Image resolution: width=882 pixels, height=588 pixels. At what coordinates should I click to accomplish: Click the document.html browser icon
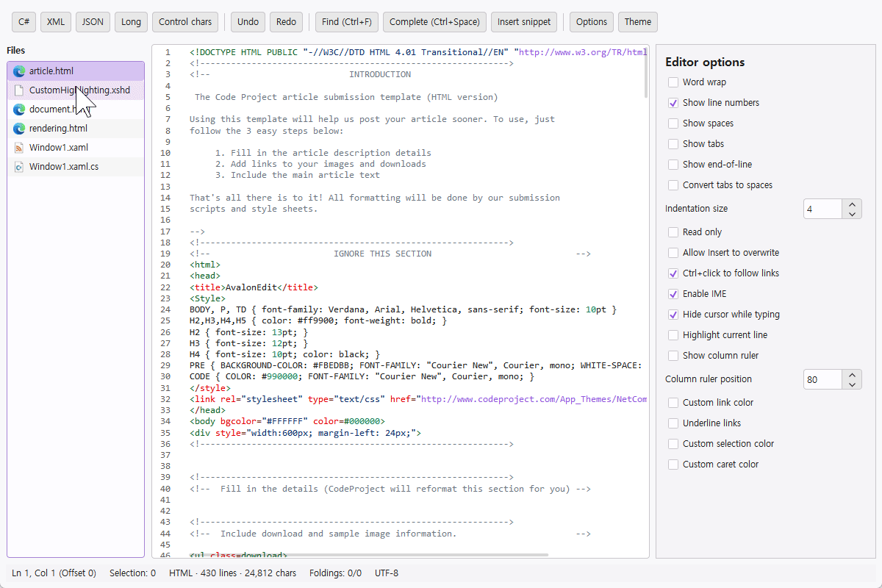(x=19, y=110)
